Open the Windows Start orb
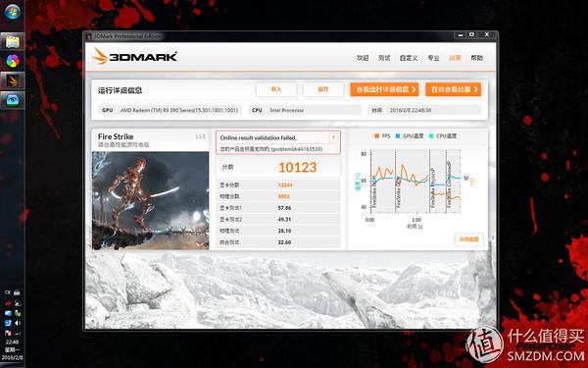588x368 pixels. point(13,12)
